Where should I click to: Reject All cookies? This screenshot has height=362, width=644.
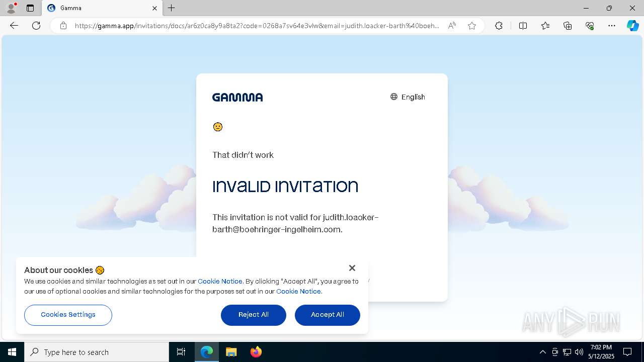point(254,315)
